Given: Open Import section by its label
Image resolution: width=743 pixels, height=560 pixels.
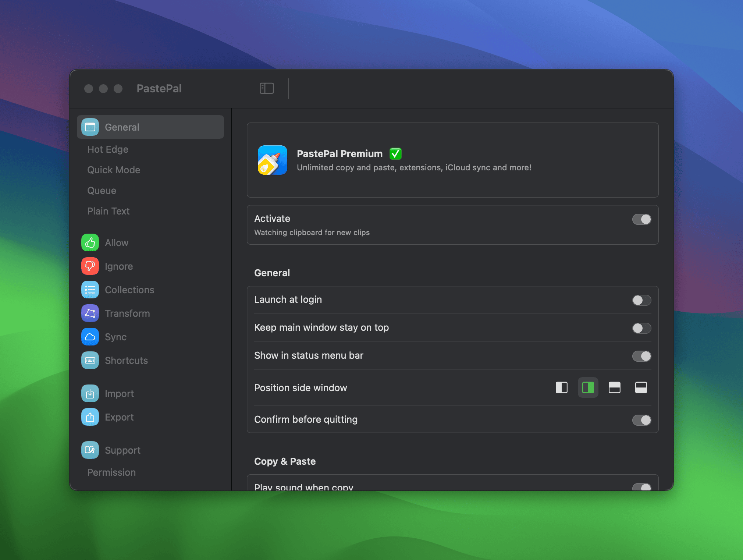Looking at the screenshot, I should click(x=119, y=393).
